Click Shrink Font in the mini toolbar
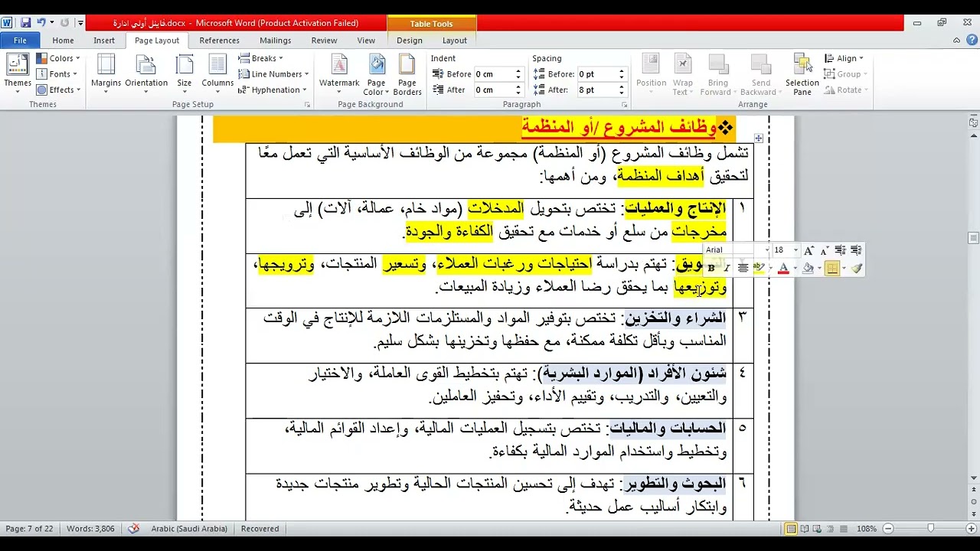Screen dimensions: 980x551 [824, 250]
